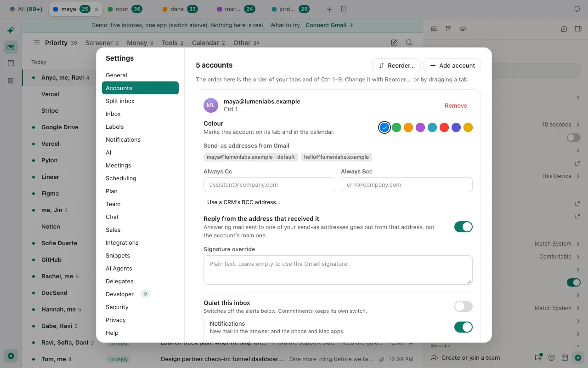Pick the green account colour swatch
Screen dimensions: 588x368
[396, 127]
